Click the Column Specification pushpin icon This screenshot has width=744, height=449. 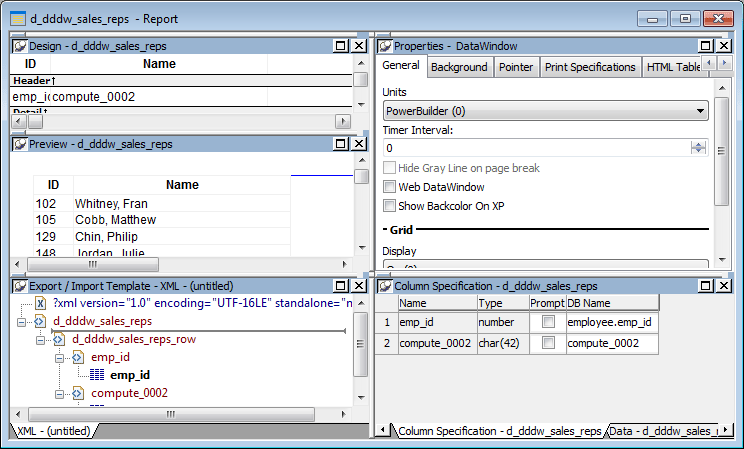point(384,286)
